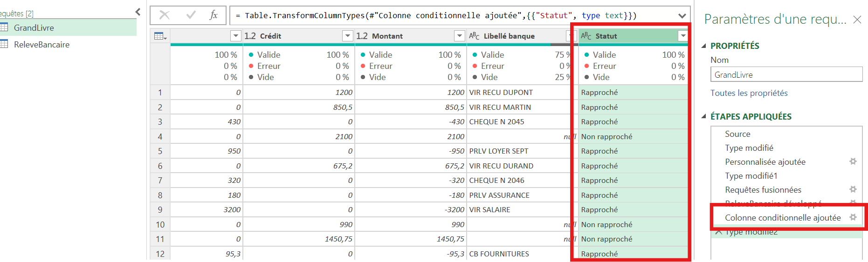The width and height of the screenshot is (868, 262).
Task: Close the query settings pane
Action: [857, 20]
